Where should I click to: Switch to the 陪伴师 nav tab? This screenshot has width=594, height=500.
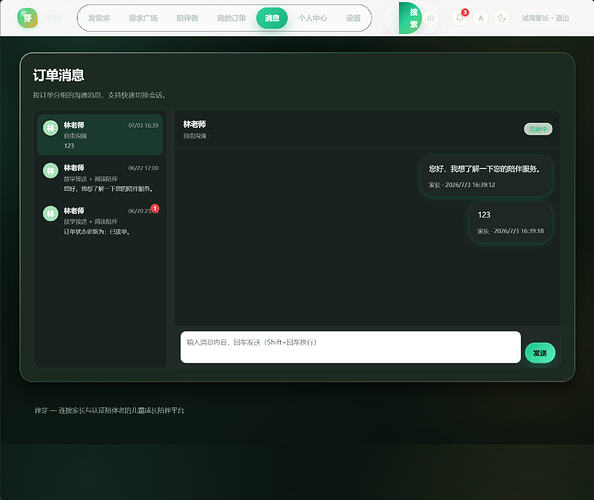click(x=188, y=18)
